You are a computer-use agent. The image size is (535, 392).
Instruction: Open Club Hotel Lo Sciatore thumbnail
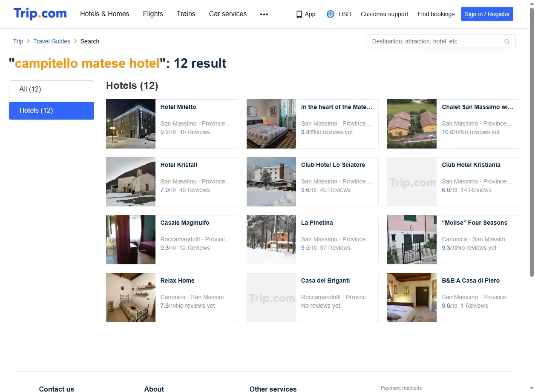[x=271, y=182]
